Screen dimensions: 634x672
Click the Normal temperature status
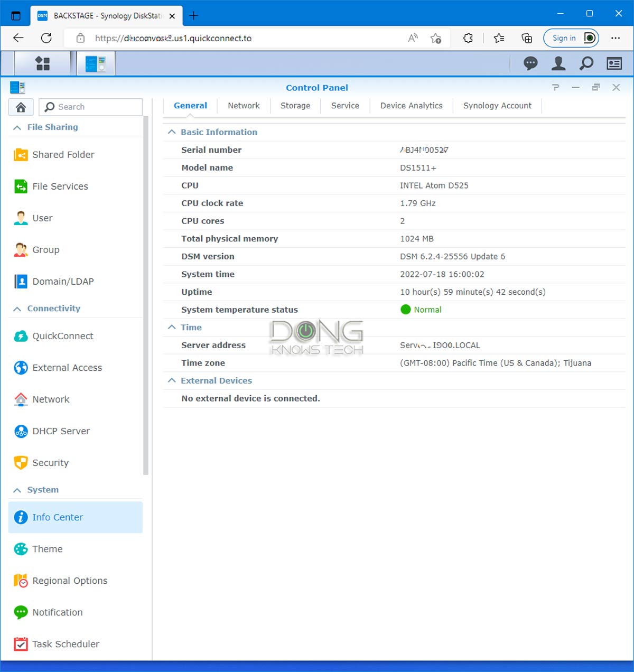(x=421, y=310)
